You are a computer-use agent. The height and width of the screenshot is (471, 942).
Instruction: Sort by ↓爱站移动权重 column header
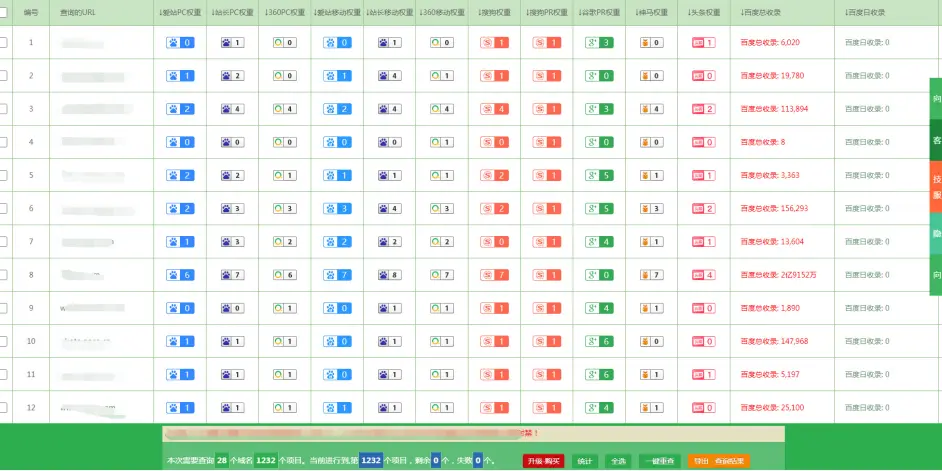pyautogui.click(x=337, y=12)
